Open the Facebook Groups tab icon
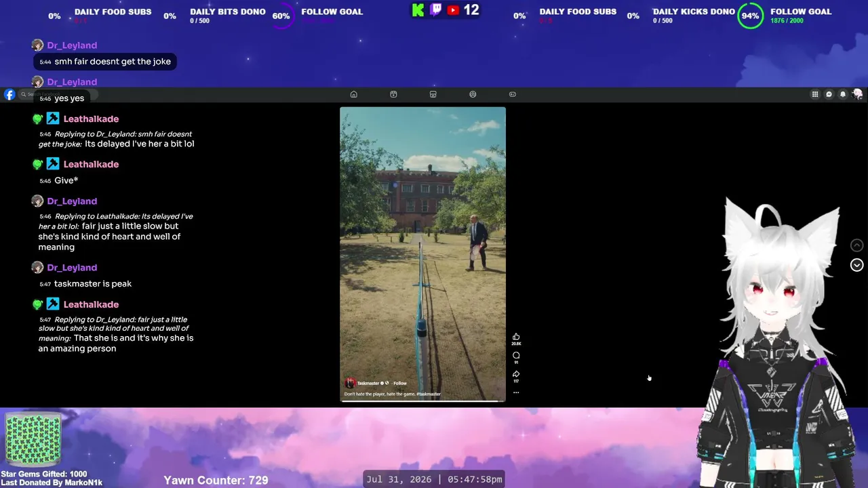This screenshot has width=868, height=488. 473,94
